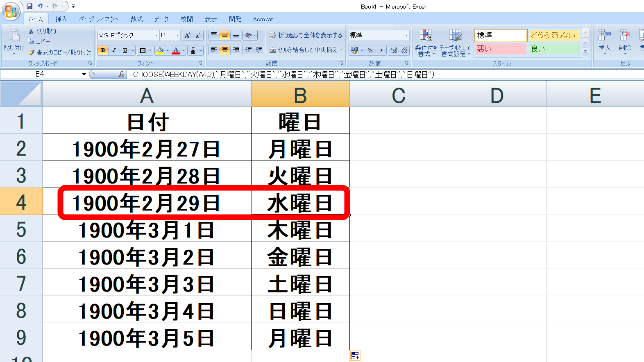The width and height of the screenshot is (644, 362).
Task: Toggle Bold formatting
Action: [103, 50]
